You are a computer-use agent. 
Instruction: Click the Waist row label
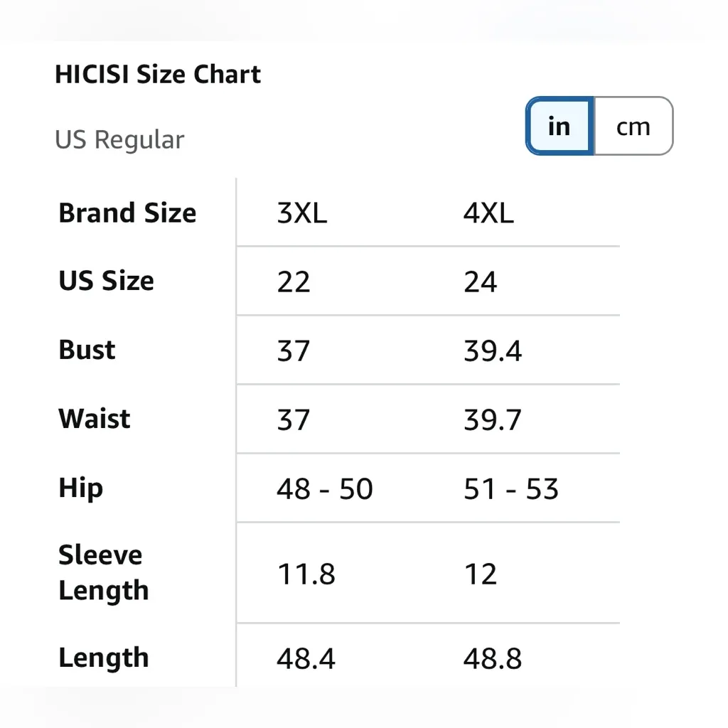click(x=95, y=419)
